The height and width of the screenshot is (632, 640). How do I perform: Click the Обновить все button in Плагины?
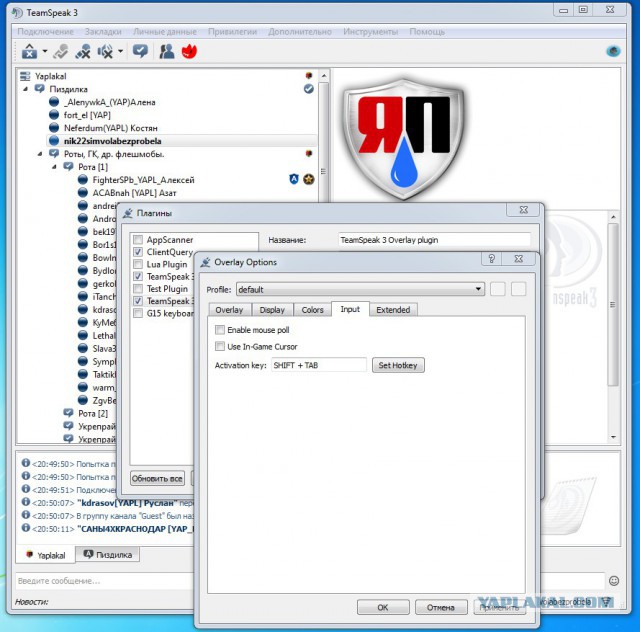pyautogui.click(x=157, y=478)
